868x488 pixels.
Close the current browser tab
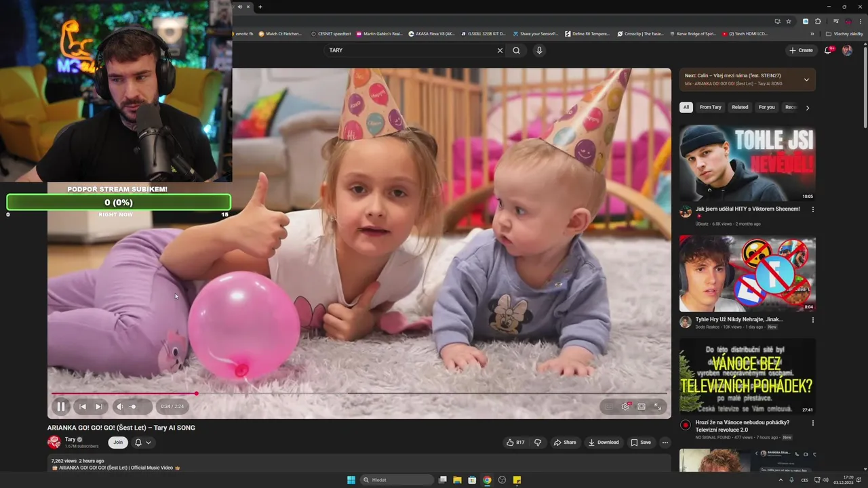pyautogui.click(x=248, y=7)
